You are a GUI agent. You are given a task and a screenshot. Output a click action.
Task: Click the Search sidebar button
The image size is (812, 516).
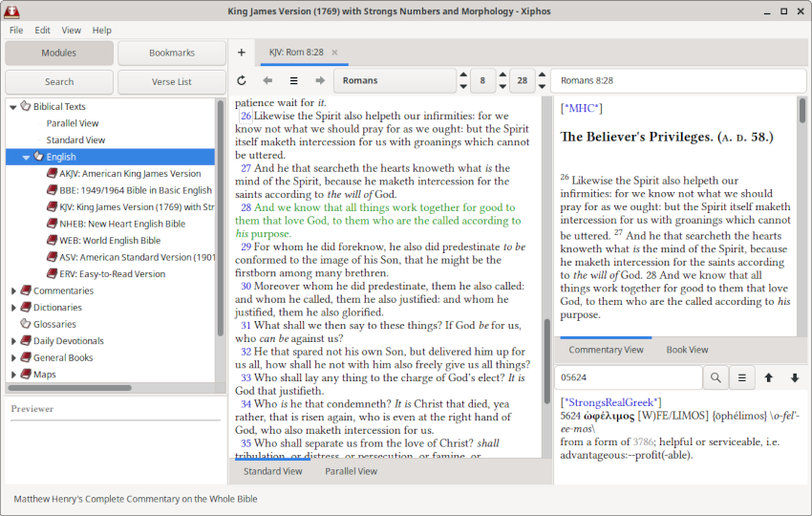pyautogui.click(x=59, y=82)
